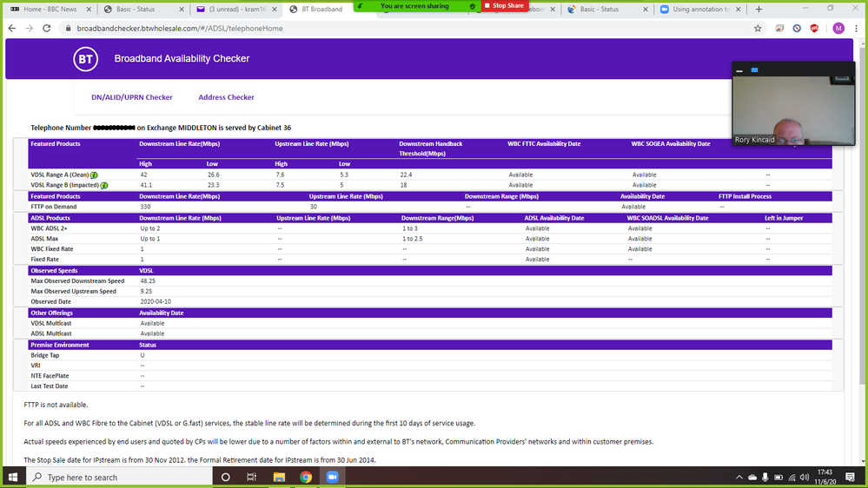Click the Chrome icon in the taskbar
The width and height of the screenshot is (868, 488).
[306, 478]
